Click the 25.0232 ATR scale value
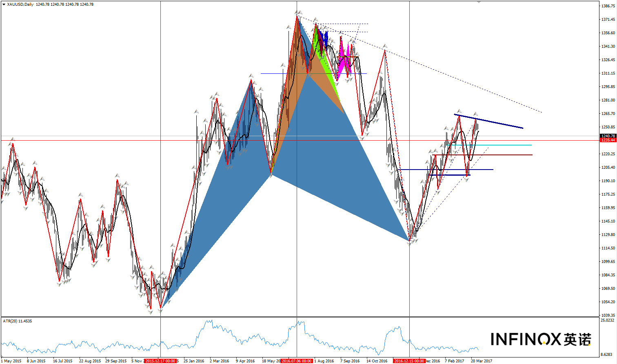 (x=608, y=320)
